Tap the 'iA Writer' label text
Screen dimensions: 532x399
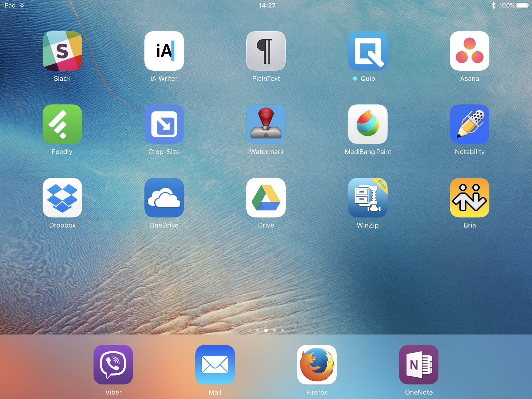(164, 78)
